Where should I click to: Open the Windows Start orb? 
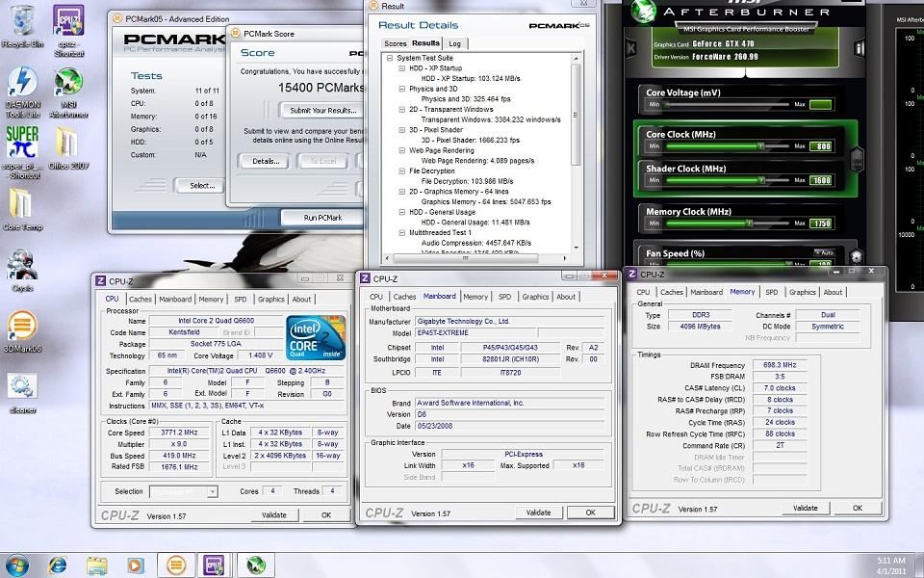(16, 565)
